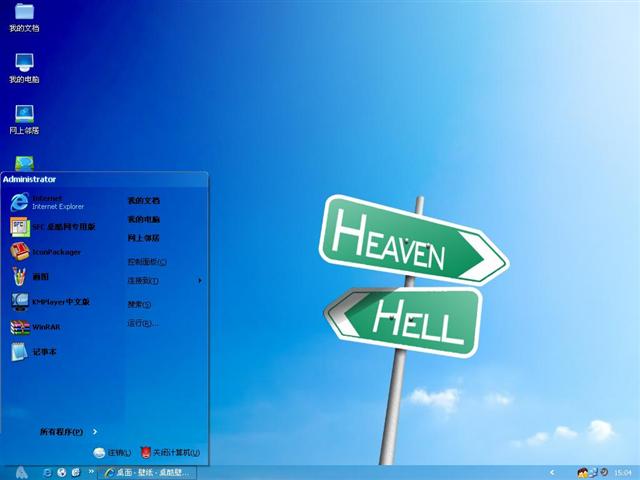
Task: Expand 所有程序(P) programs list
Action: (x=68, y=432)
